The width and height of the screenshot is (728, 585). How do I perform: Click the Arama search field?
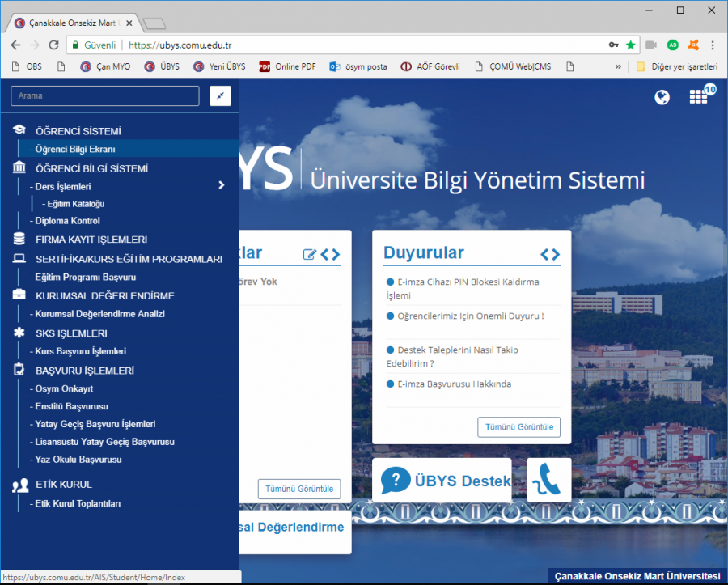point(105,95)
